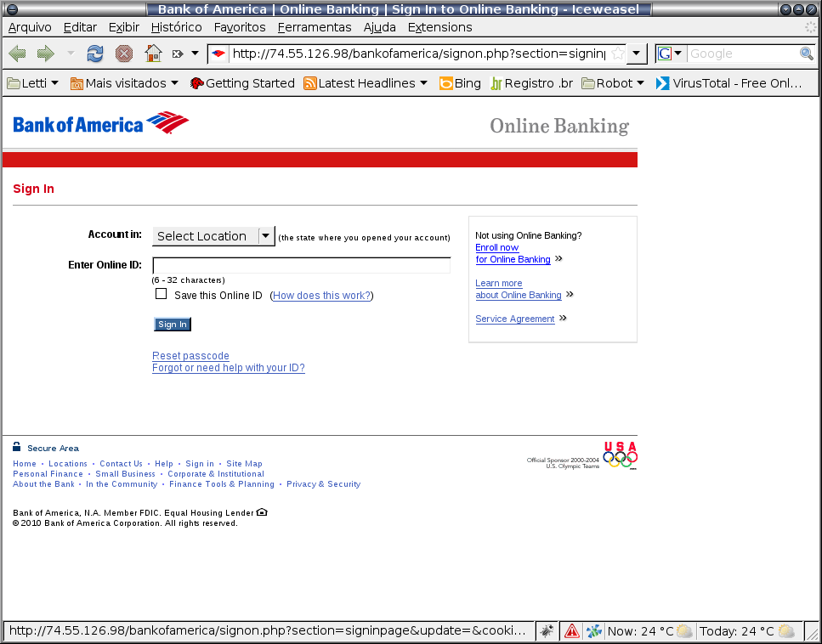822x644 pixels.
Task: Open the Finance Tools & Planning footer link
Action: [x=222, y=484]
